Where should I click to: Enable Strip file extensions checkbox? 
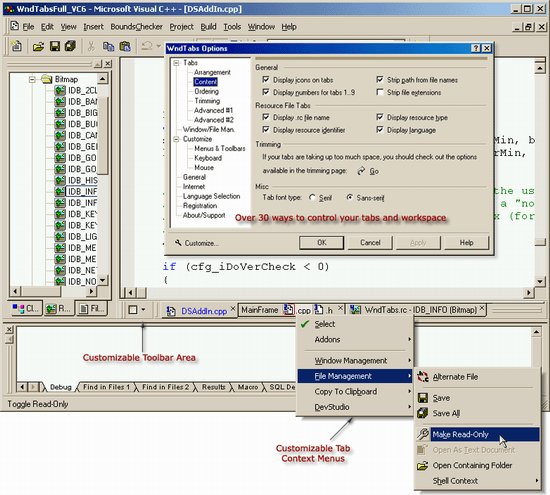[380, 92]
